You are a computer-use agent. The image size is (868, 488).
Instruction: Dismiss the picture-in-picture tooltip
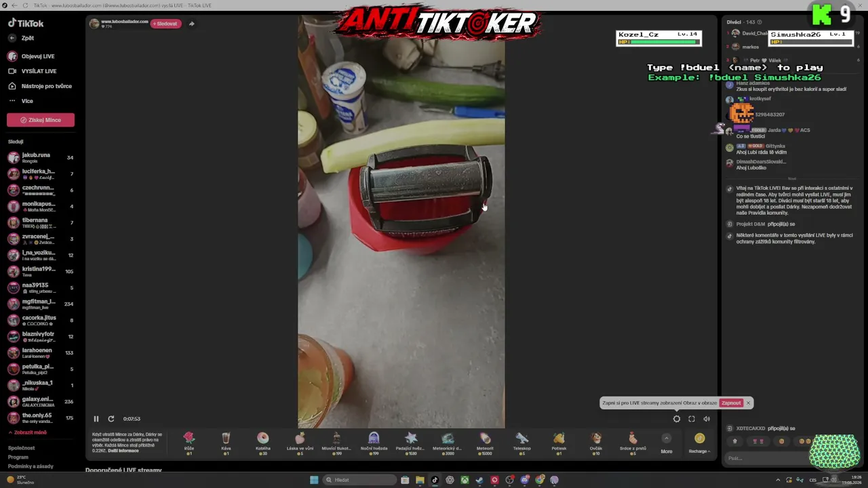[x=748, y=403]
